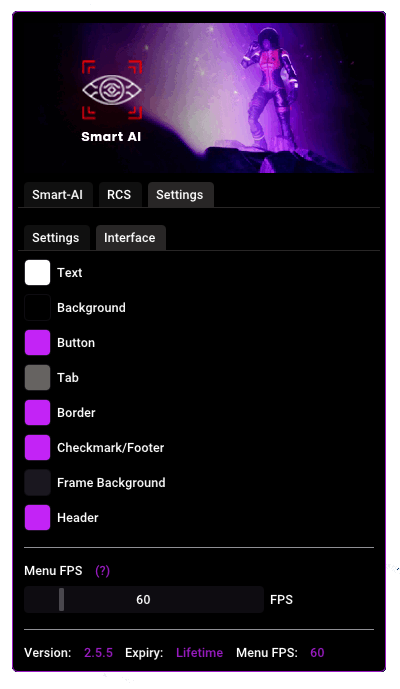Open the dark Frame Background color swatch
This screenshot has height=689, width=400.
coord(37,482)
